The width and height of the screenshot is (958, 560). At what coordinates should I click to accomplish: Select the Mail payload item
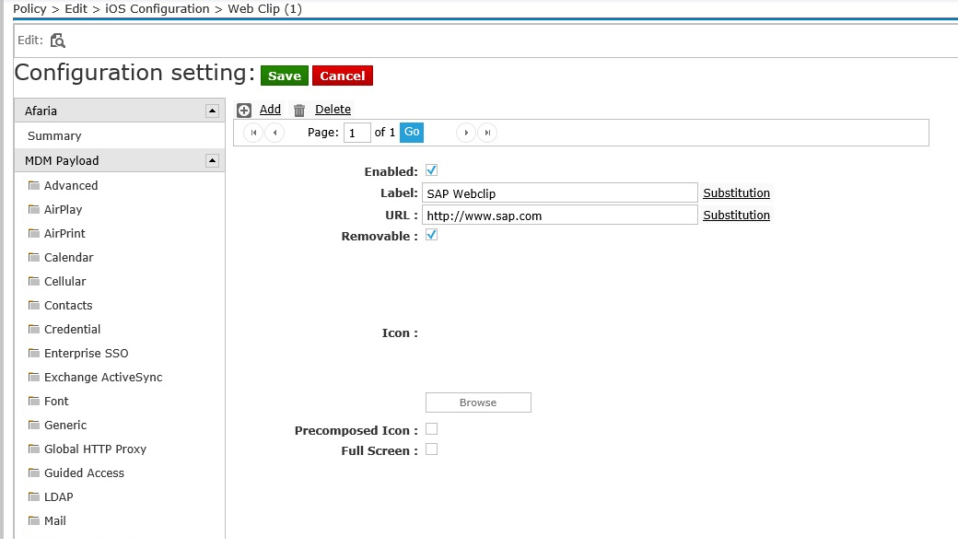55,521
